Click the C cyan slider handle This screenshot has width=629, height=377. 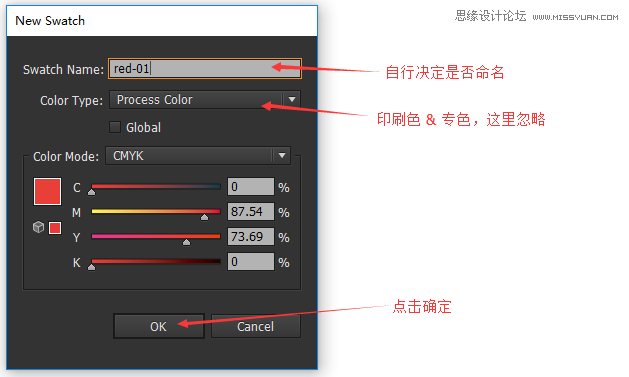coord(91,192)
